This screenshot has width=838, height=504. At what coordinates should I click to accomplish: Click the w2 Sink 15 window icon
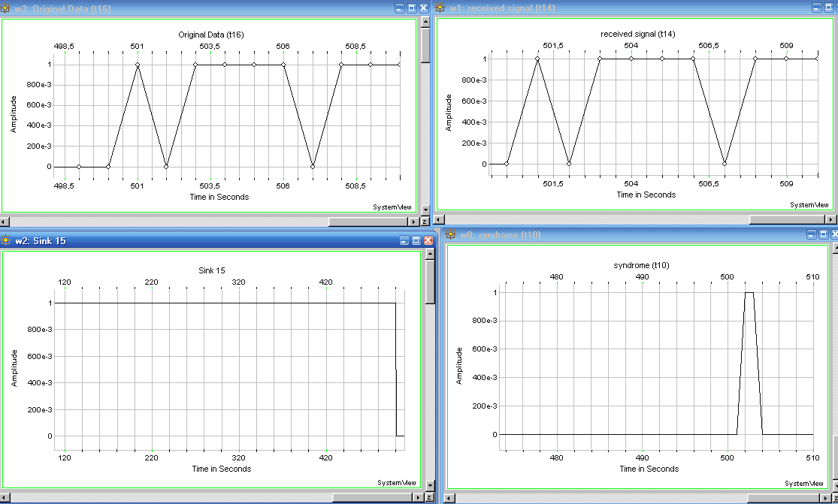(5, 241)
